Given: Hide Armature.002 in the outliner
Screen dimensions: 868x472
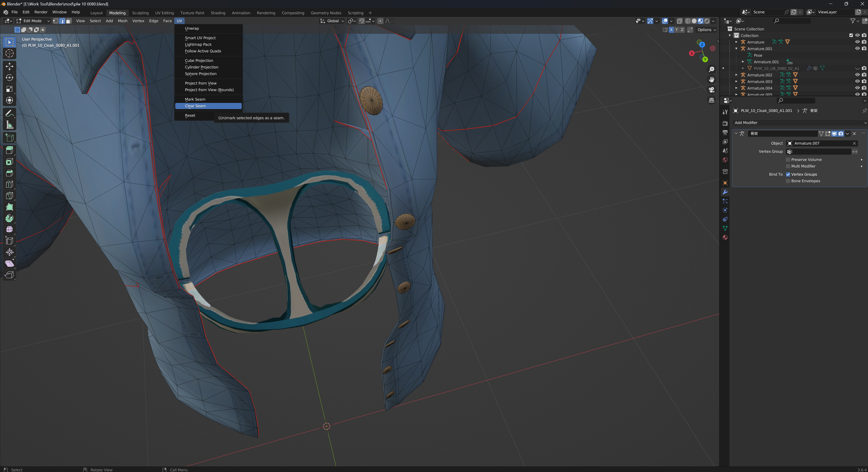Looking at the screenshot, I should coord(857,75).
